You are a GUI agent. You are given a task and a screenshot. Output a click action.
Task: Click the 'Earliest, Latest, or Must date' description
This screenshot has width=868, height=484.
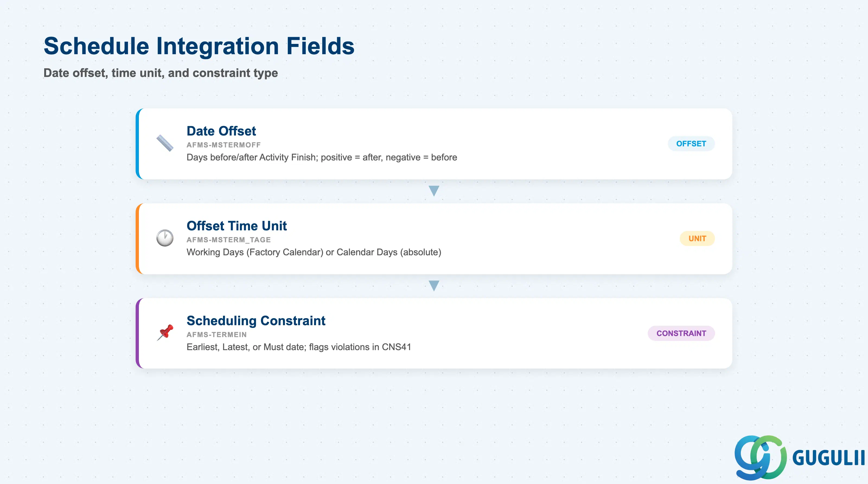pyautogui.click(x=299, y=347)
